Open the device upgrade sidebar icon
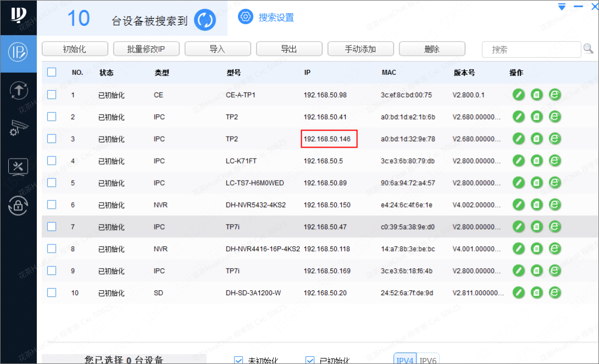Image resolution: width=599 pixels, height=364 pixels. (x=18, y=90)
